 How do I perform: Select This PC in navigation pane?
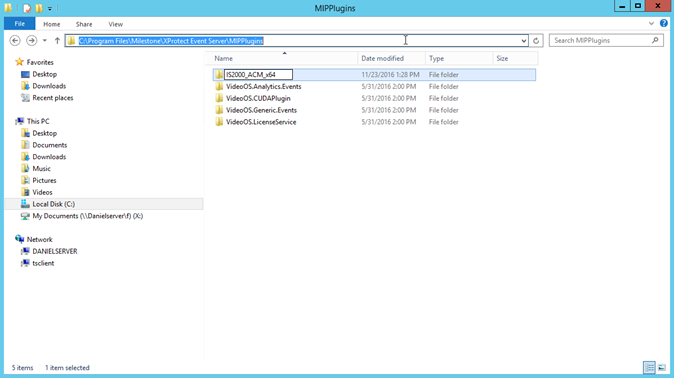click(38, 121)
